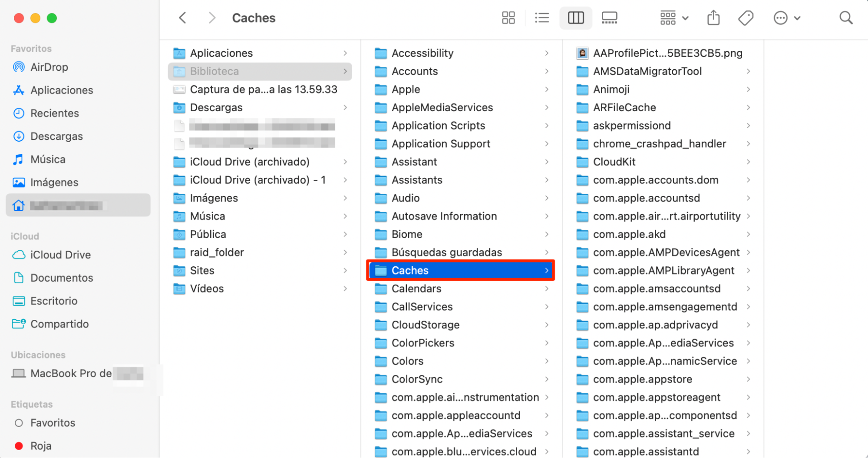Select the Roja red tag
The width and height of the screenshot is (868, 458).
click(x=42, y=445)
